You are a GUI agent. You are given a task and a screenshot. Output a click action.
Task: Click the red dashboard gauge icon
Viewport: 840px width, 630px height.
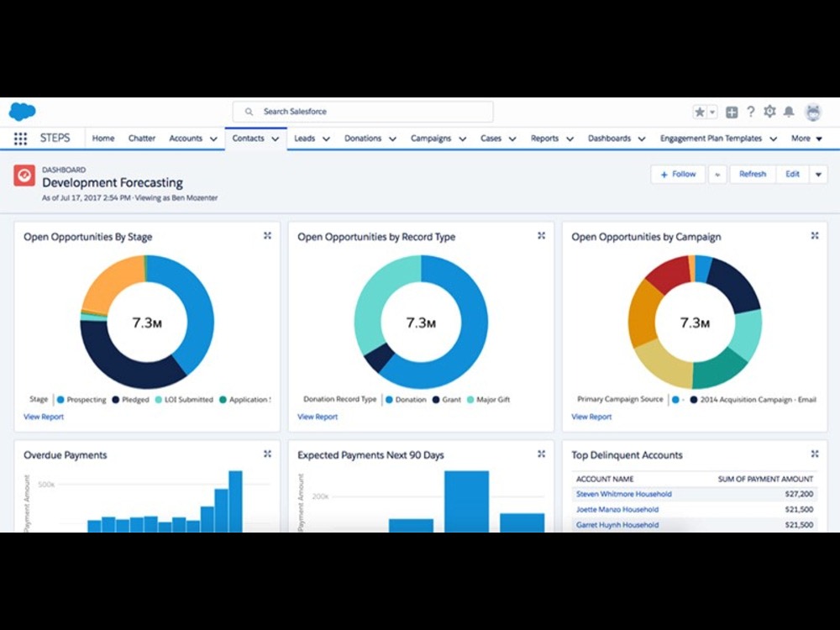click(x=24, y=176)
